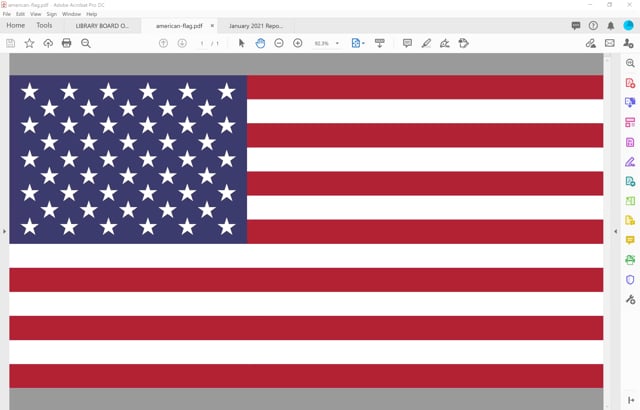This screenshot has height=410, width=640.
Task: Open the Home view
Action: (16, 25)
